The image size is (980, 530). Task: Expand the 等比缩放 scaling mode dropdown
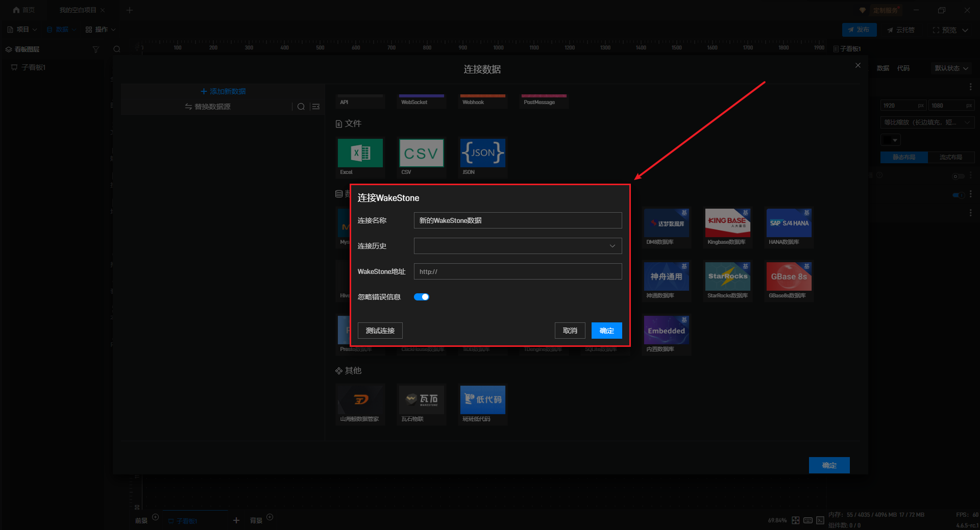coord(927,122)
